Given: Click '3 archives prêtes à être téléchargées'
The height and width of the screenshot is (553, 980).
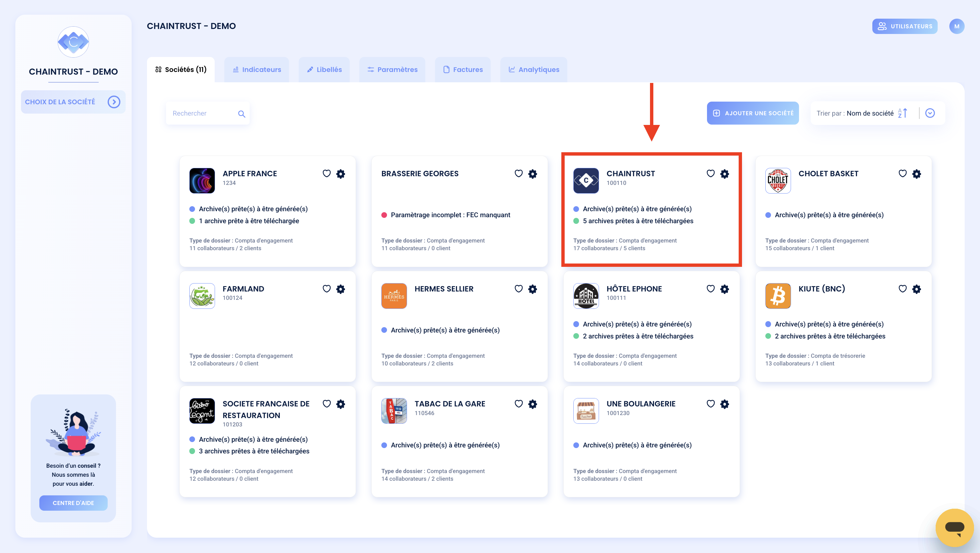Looking at the screenshot, I should [254, 451].
